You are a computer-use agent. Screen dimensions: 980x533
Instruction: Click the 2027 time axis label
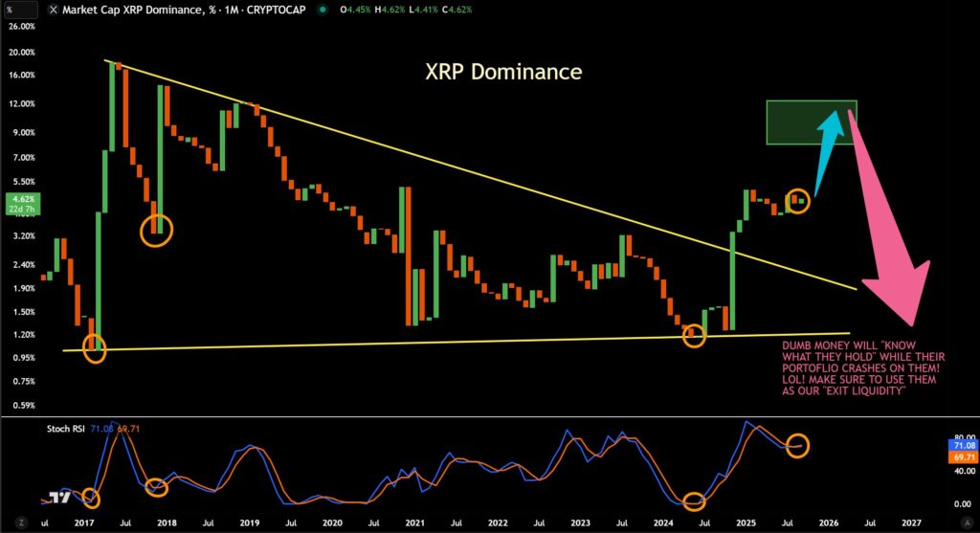912,523
